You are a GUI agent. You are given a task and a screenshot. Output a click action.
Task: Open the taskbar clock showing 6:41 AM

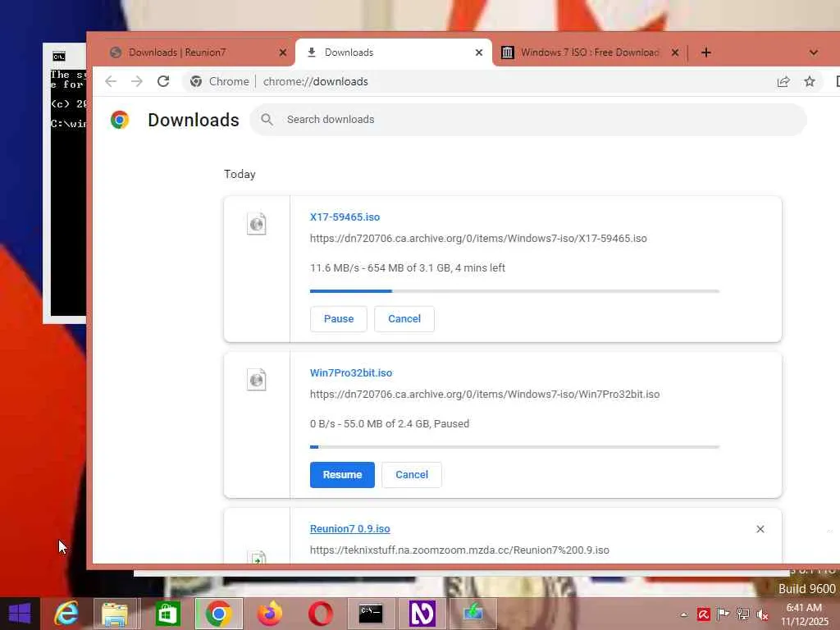804,614
